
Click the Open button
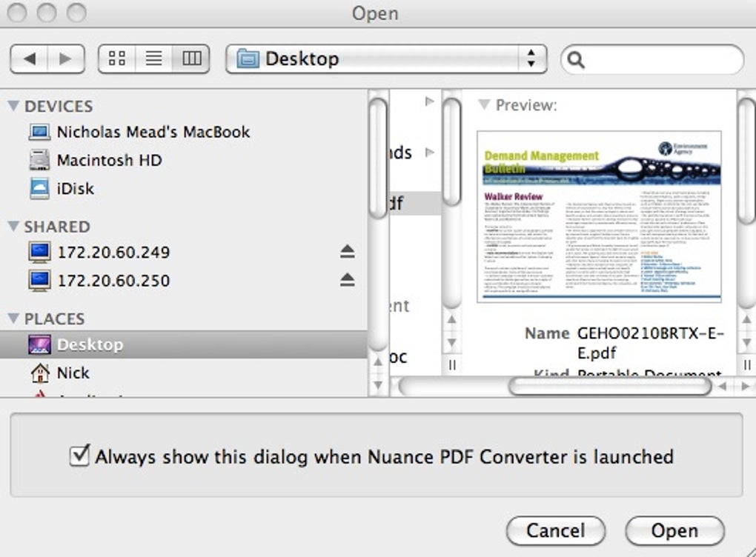674,530
